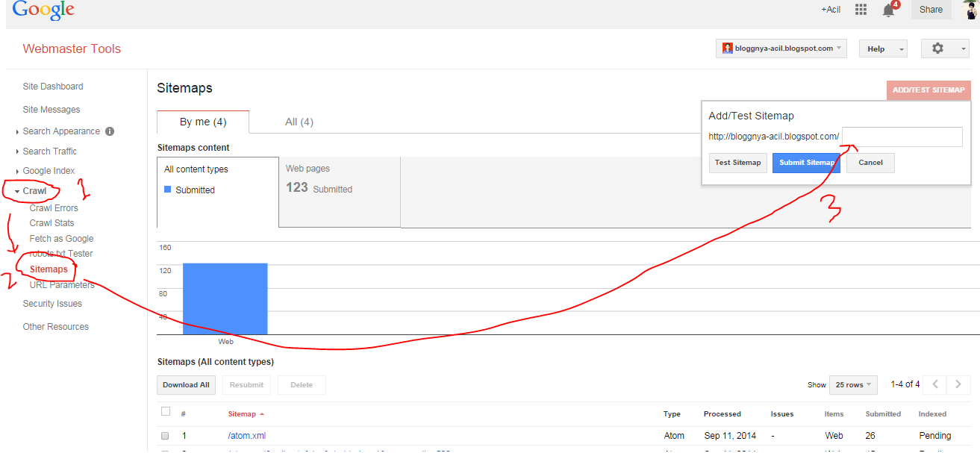Sort by the Sitemap column header
980x453 pixels.
click(x=246, y=414)
